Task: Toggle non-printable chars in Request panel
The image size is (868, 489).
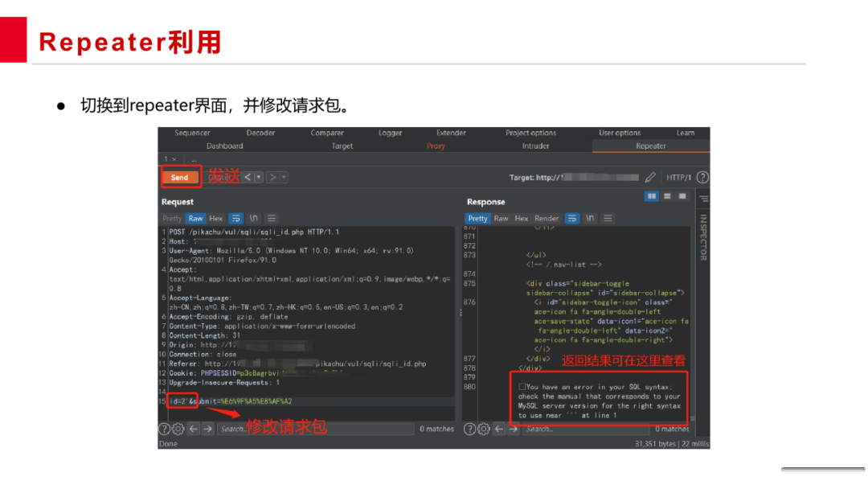Action: (253, 218)
